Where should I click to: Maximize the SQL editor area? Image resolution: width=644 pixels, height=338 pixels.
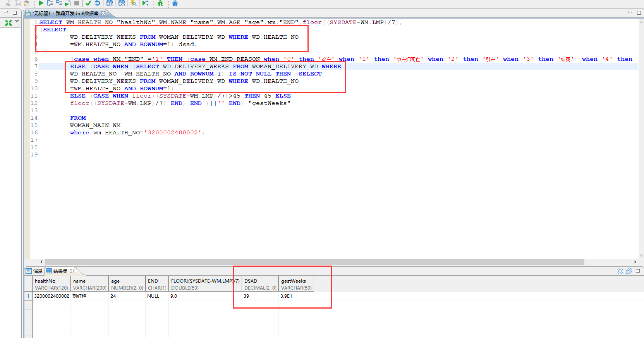(639, 13)
